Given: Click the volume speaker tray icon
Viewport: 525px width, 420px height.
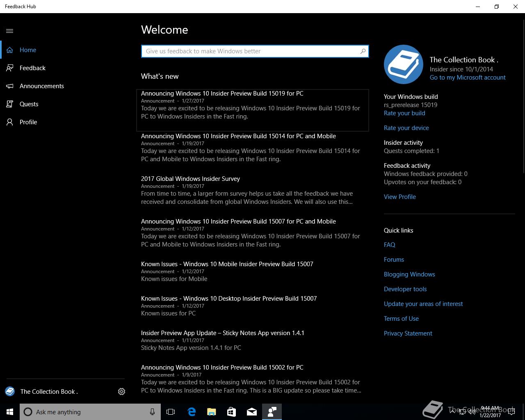Looking at the screenshot, I should click(472, 412).
